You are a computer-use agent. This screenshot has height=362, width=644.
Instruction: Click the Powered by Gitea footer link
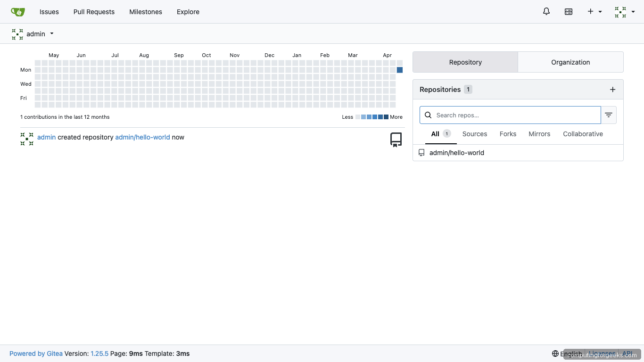[36, 353]
